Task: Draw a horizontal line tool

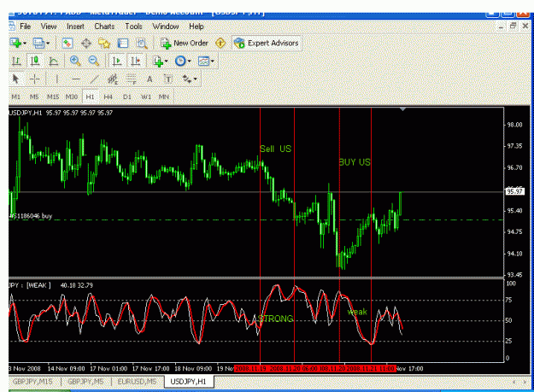Action: tap(75, 79)
